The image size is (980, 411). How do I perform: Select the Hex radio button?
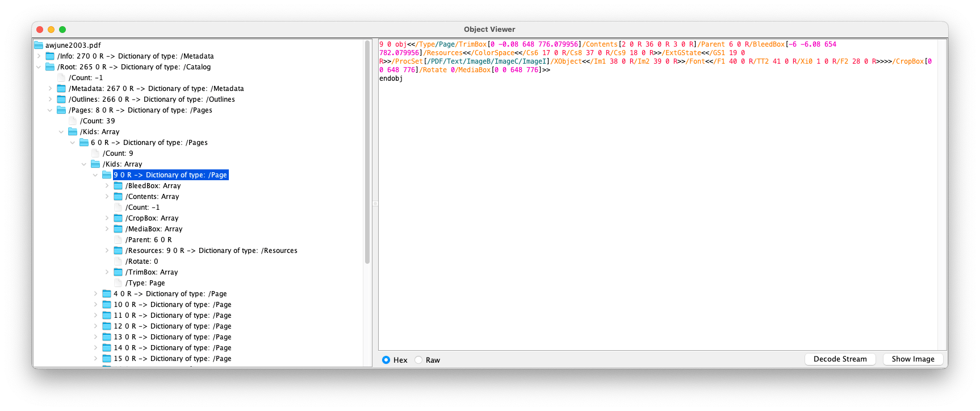click(386, 360)
